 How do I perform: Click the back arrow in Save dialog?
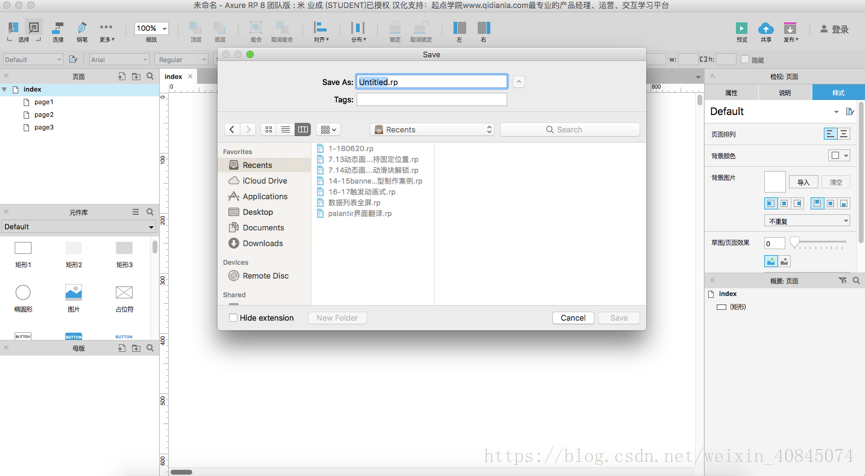click(232, 130)
